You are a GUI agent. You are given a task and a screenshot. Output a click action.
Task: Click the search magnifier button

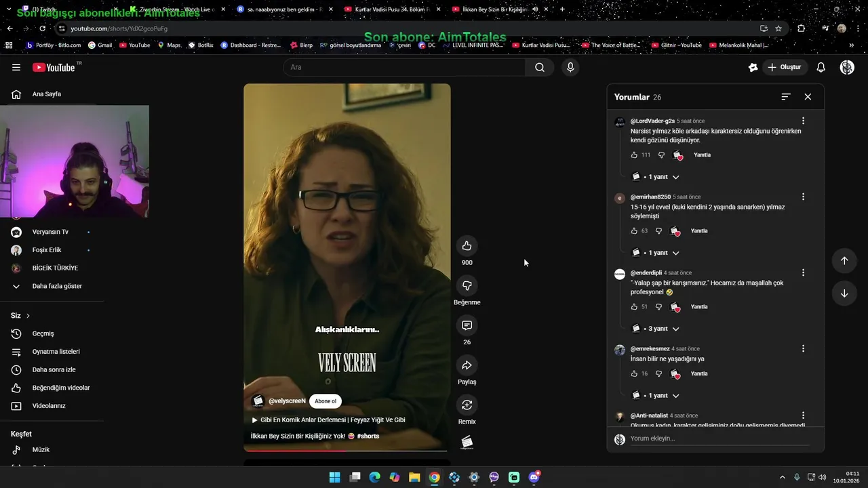point(540,67)
